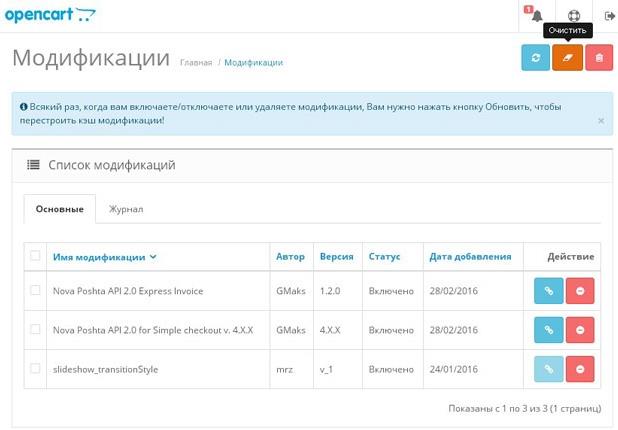618x430 pixels.
Task: Click the red trash Delete button
Action: click(x=599, y=58)
